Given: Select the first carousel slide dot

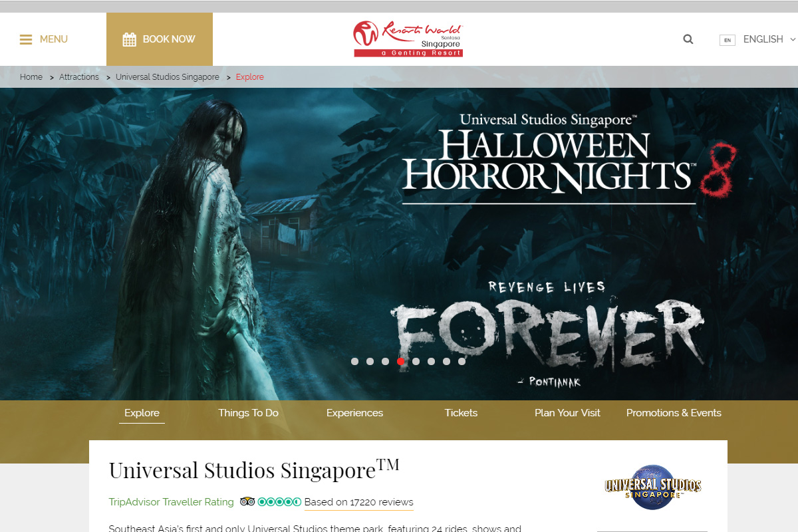Looking at the screenshot, I should pyautogui.click(x=354, y=362).
